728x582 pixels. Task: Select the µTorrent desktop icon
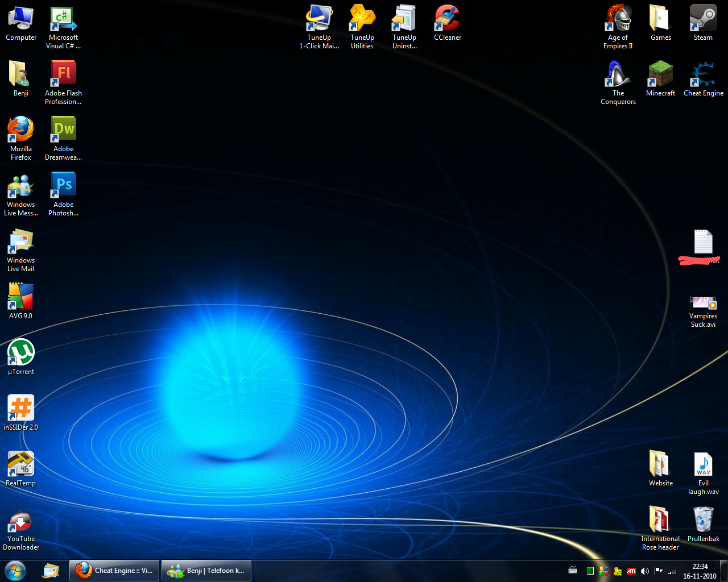click(x=21, y=354)
